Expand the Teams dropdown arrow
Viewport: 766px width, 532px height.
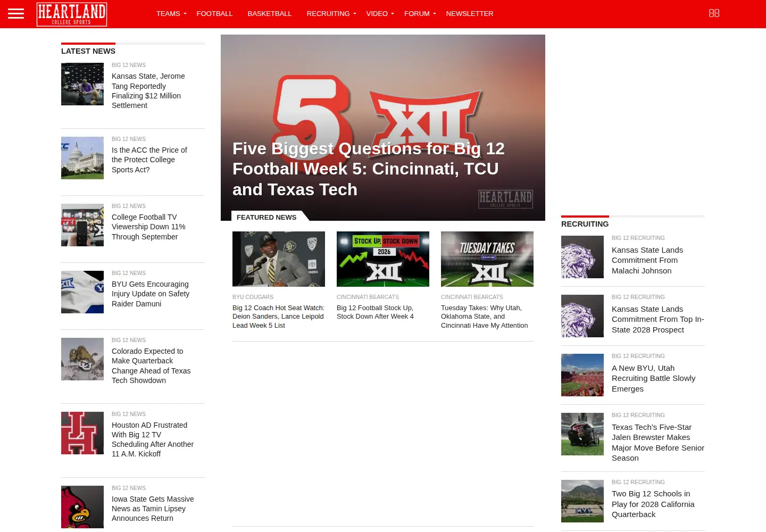(185, 14)
